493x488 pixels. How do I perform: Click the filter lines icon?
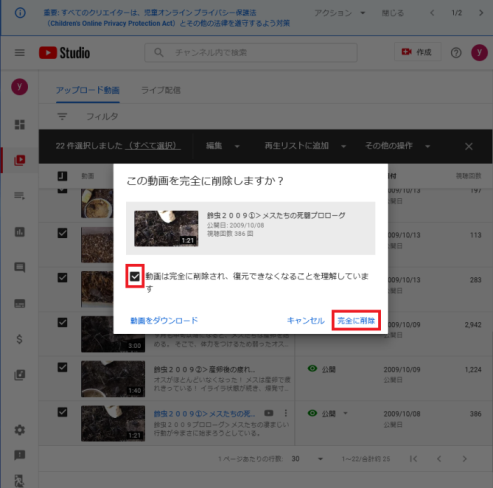pos(62,116)
